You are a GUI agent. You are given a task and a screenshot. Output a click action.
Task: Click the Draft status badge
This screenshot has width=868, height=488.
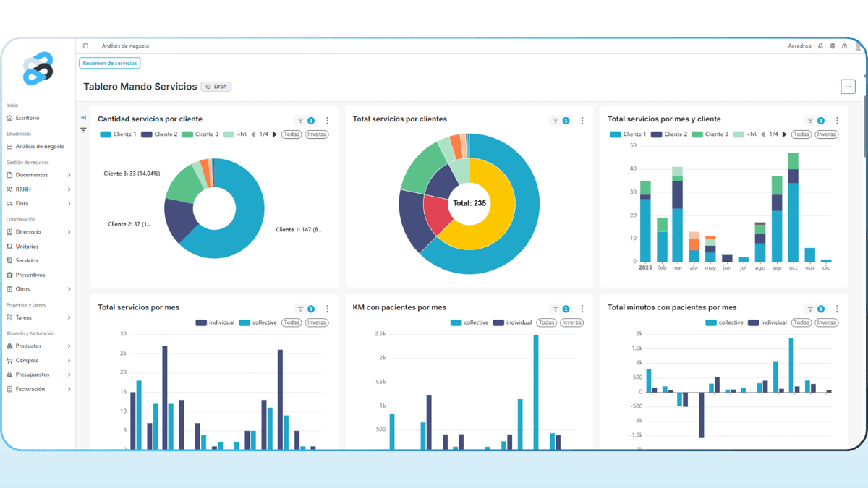216,87
